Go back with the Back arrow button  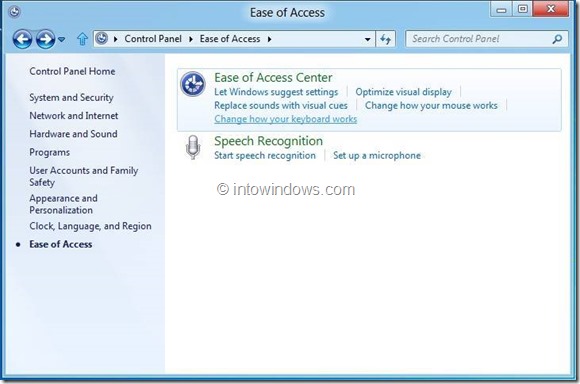coord(22,39)
